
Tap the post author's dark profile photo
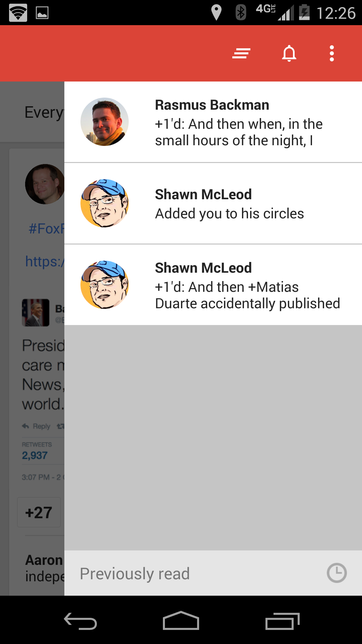pos(45,184)
